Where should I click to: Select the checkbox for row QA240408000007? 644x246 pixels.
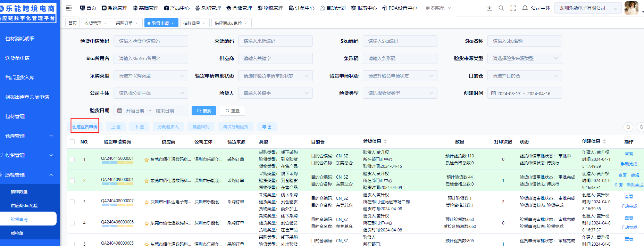pyautogui.click(x=72, y=202)
